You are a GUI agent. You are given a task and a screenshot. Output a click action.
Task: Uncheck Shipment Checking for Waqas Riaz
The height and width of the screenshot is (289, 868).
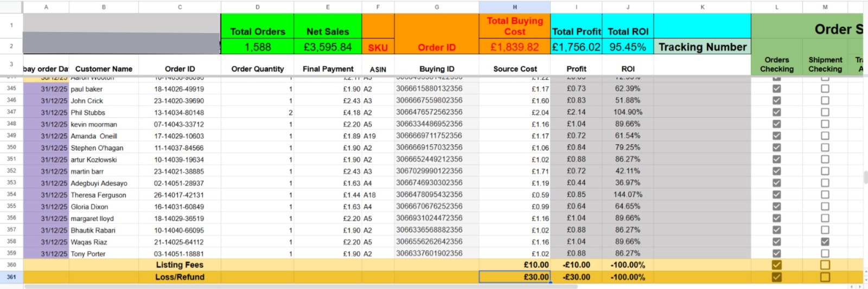tap(825, 242)
